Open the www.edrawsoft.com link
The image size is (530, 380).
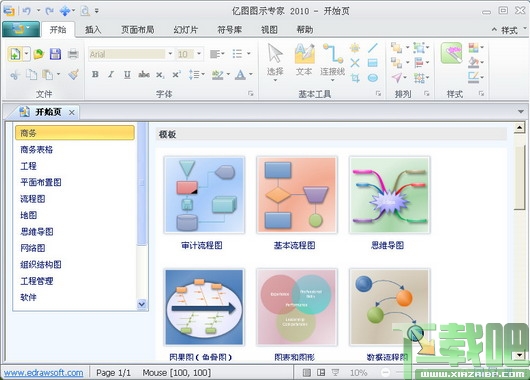coord(44,373)
